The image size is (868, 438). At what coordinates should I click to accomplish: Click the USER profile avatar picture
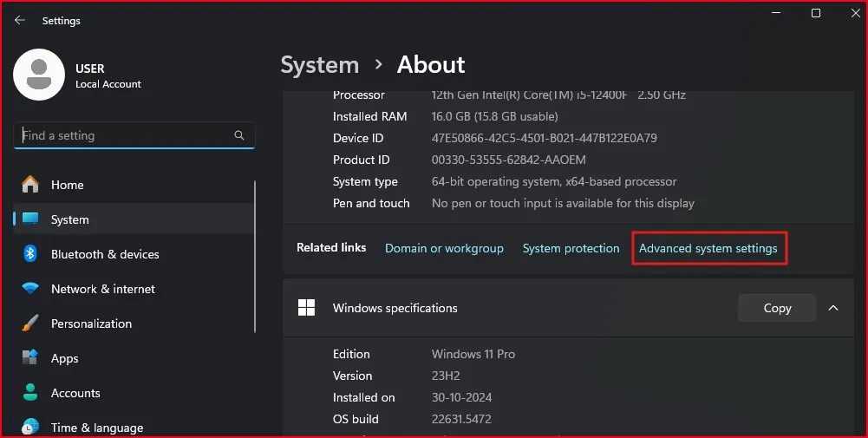(39, 75)
